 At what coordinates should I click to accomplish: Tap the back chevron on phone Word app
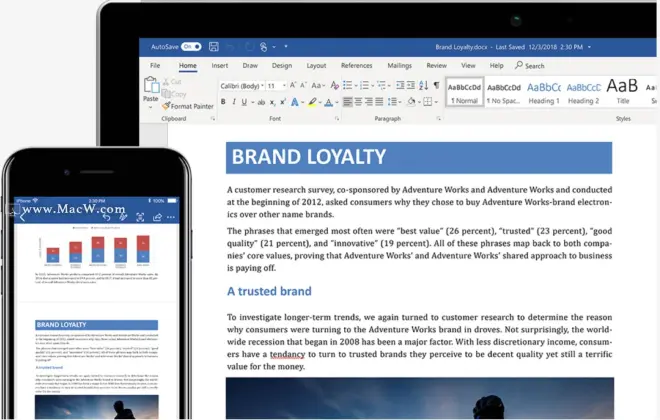pos(23,217)
